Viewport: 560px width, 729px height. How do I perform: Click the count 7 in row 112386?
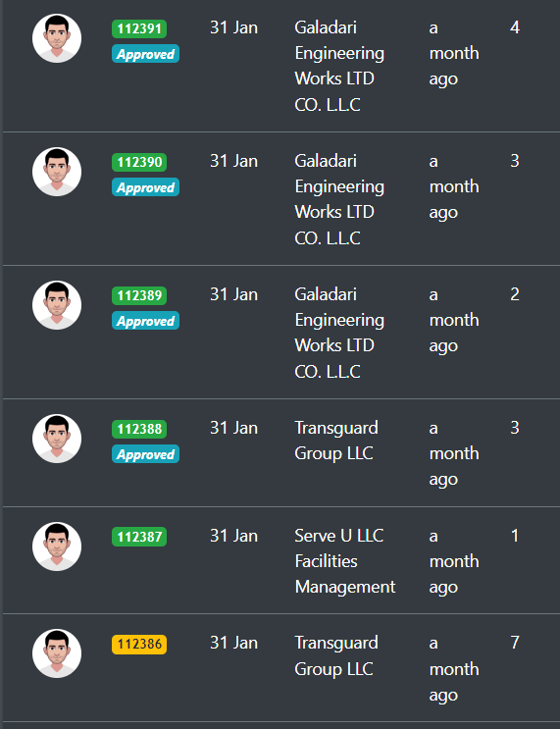click(x=515, y=643)
